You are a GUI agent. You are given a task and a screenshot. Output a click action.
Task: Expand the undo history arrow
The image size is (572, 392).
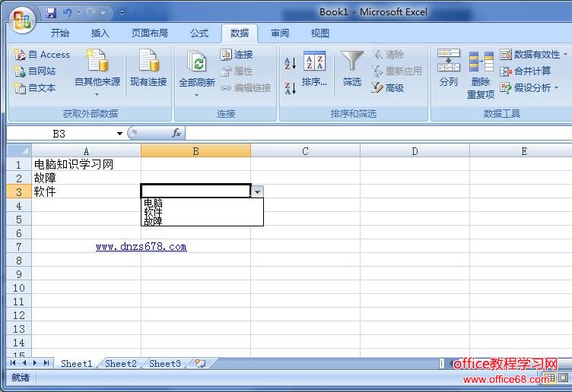pyautogui.click(x=79, y=14)
